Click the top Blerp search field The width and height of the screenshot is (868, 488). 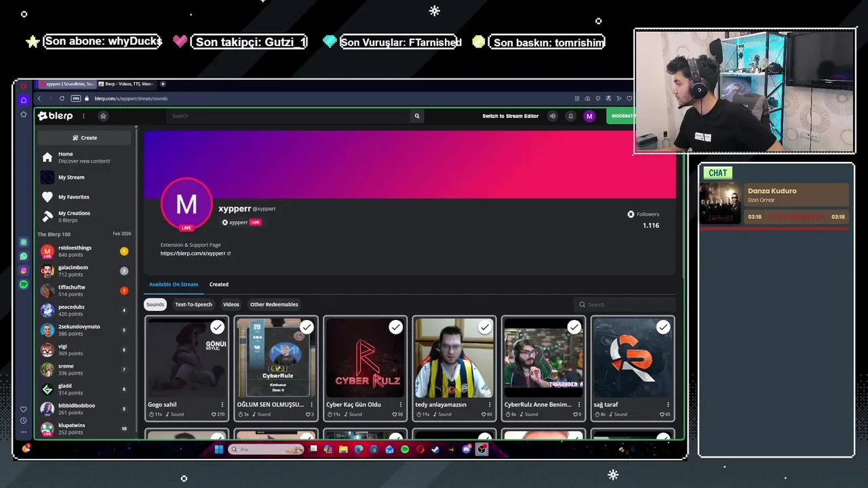(290, 116)
